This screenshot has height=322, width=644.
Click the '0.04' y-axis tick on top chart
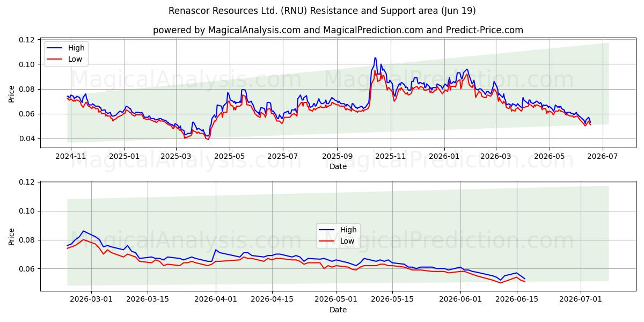coord(27,138)
